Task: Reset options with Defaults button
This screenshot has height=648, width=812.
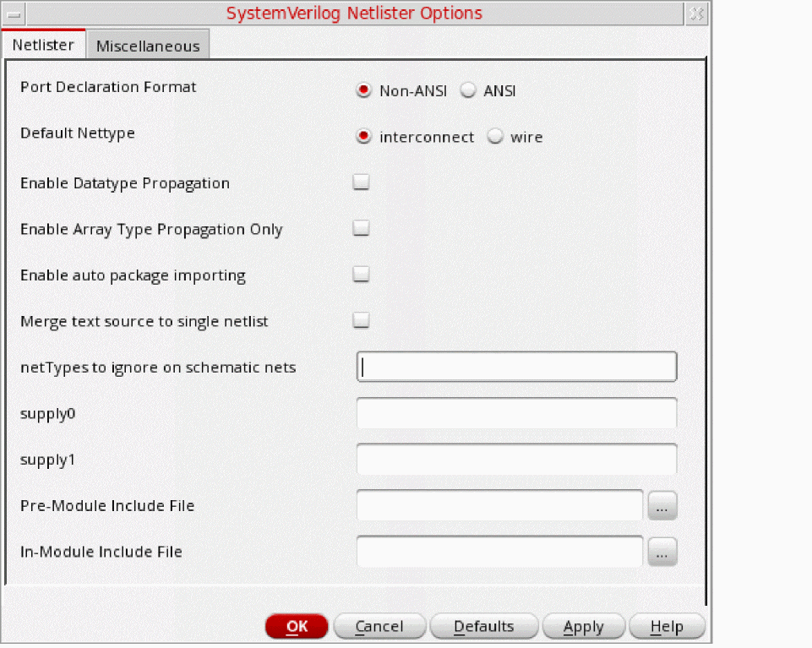Action: 484,626
